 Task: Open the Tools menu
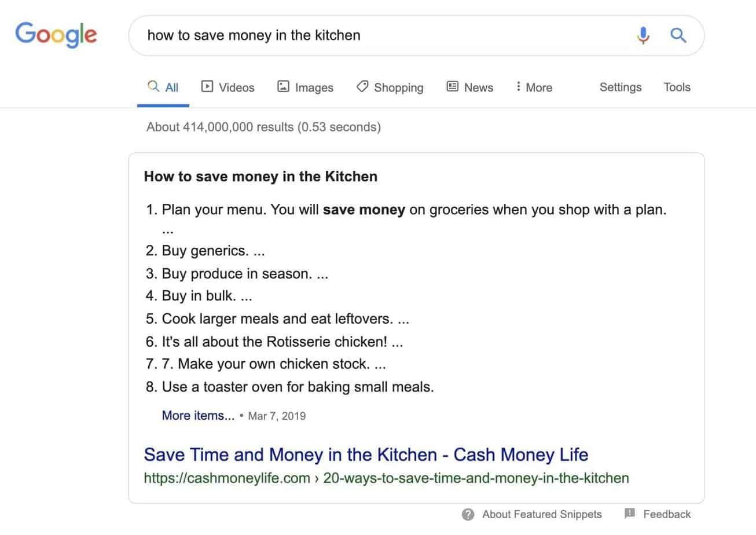point(676,87)
